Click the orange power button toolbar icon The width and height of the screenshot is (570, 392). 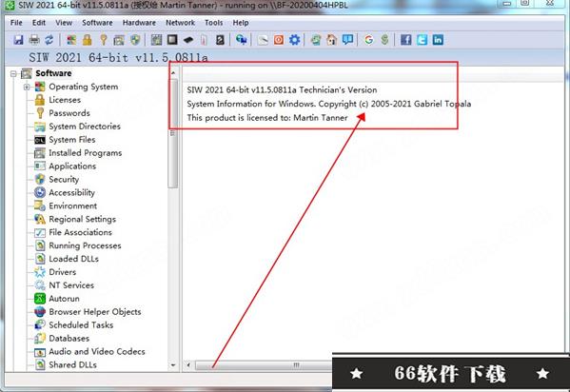click(279, 40)
